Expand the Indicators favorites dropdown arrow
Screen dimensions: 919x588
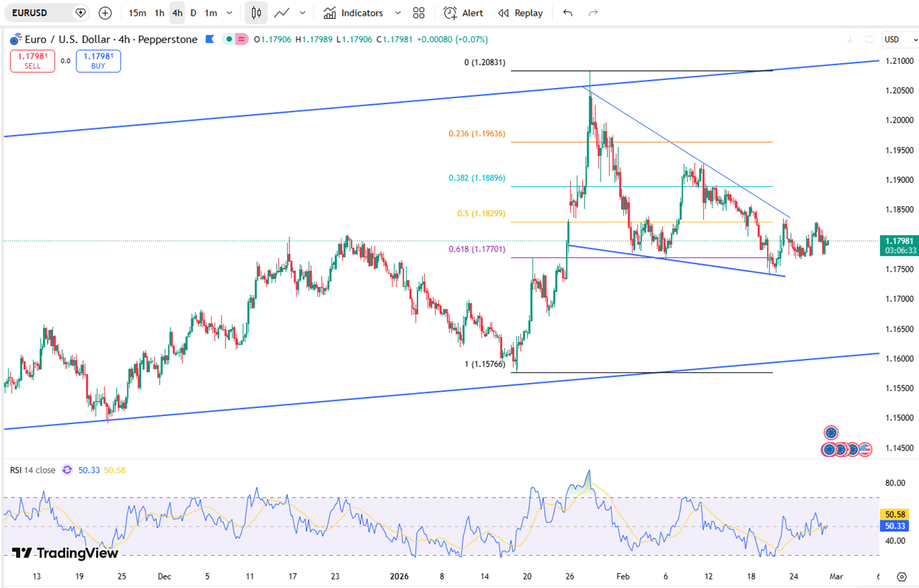[398, 13]
